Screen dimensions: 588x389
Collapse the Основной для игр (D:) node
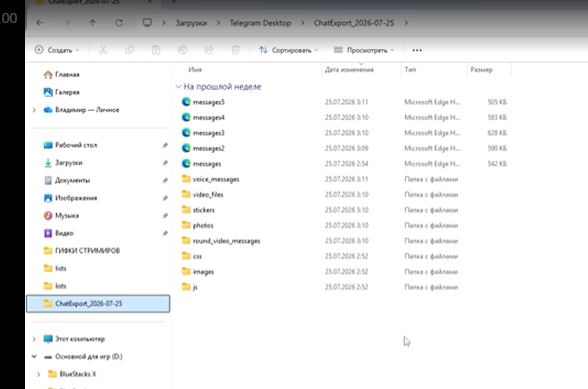click(34, 356)
